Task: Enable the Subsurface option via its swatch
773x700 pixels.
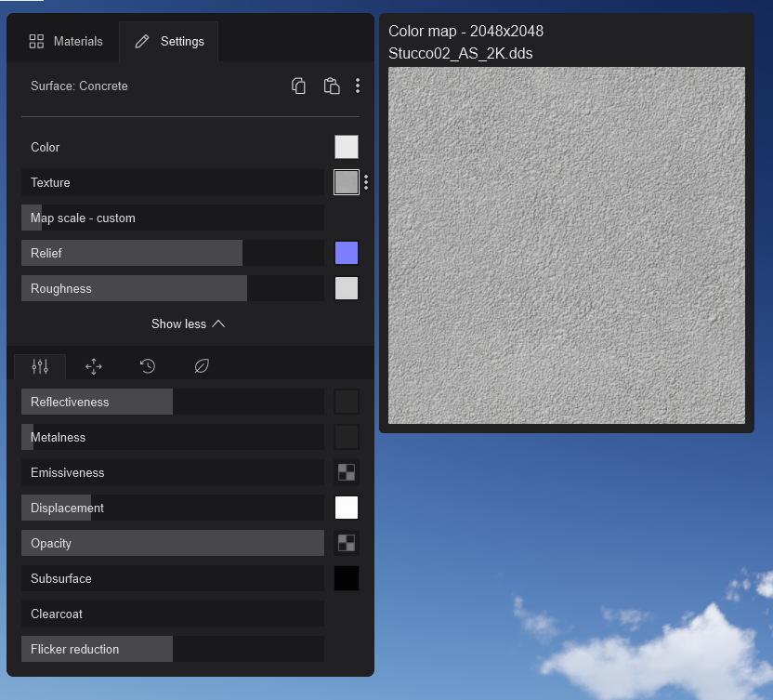Action: 346,578
